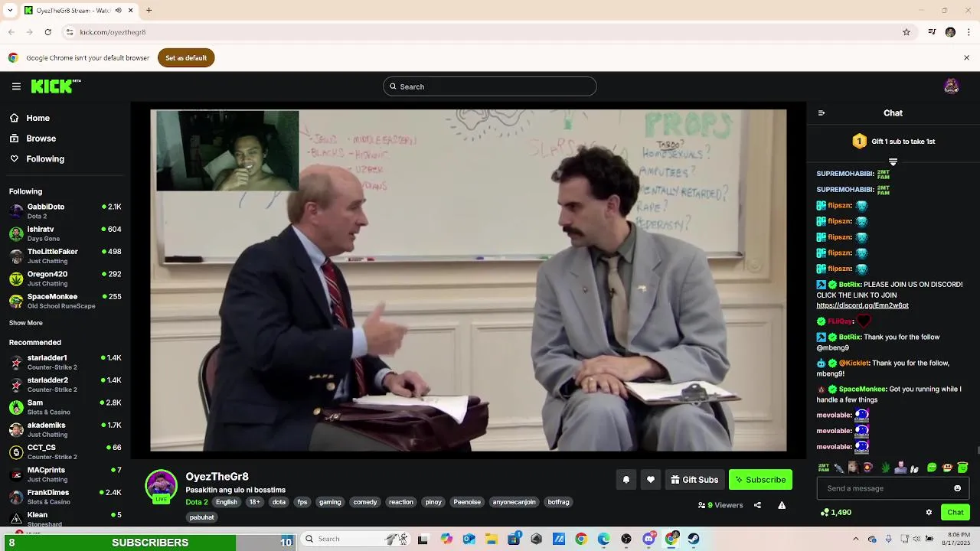Open MACprints recommended channel

point(65,474)
